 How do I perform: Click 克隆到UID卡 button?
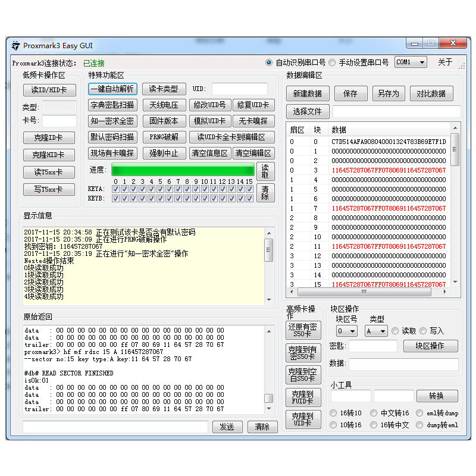coord(303,419)
